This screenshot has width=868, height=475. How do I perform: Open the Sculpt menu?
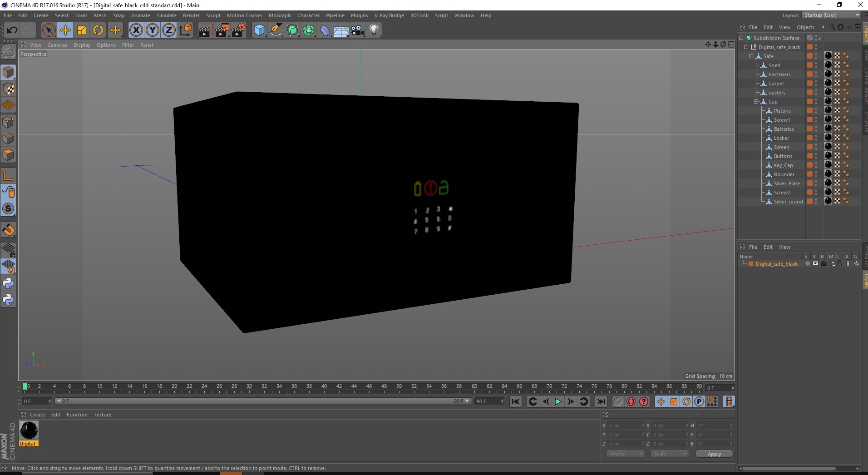point(213,15)
